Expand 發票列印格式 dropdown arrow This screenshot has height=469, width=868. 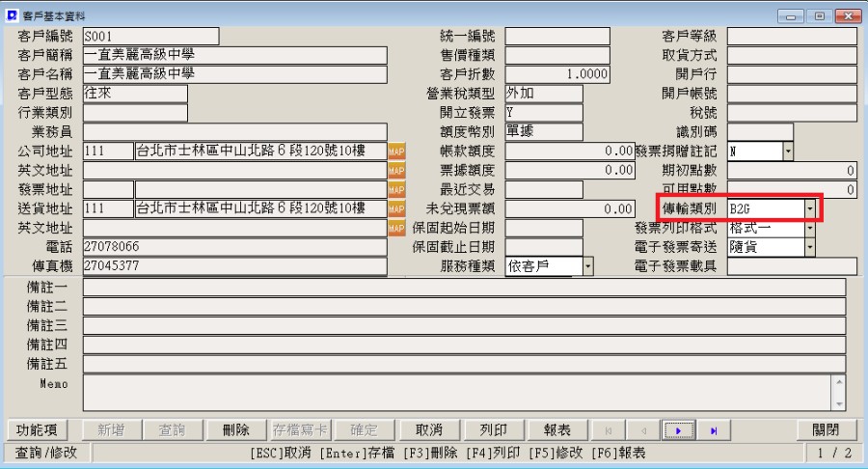tap(810, 228)
